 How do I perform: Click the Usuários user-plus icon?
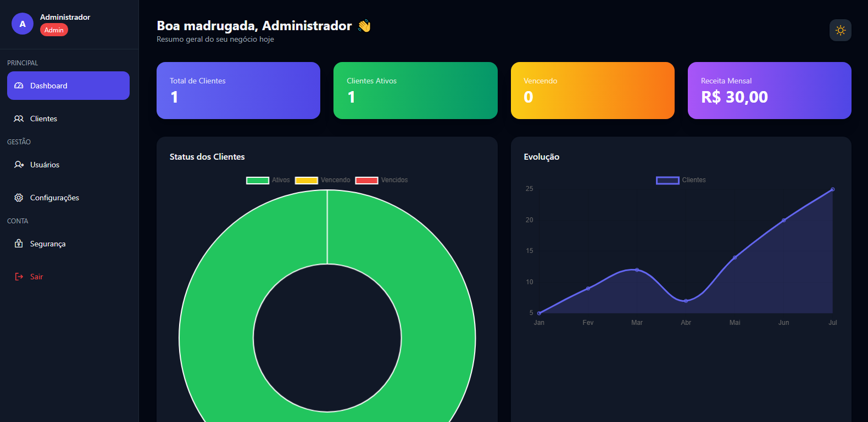click(19, 165)
